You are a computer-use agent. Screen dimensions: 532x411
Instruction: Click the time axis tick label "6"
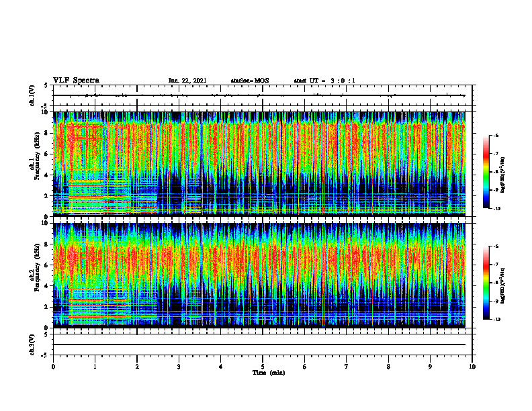305,367
